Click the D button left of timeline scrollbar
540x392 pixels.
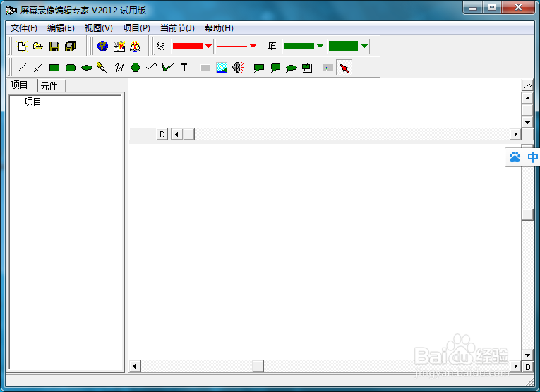[x=162, y=134]
